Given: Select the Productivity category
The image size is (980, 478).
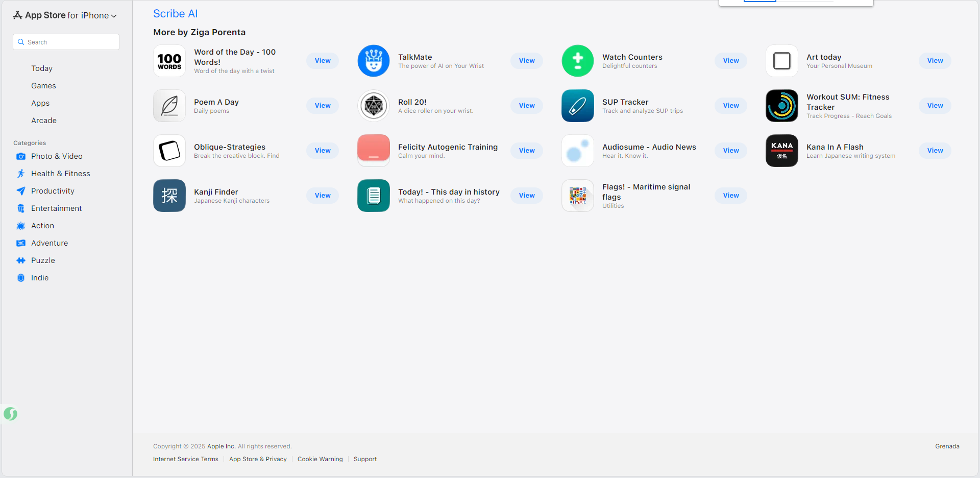Looking at the screenshot, I should [53, 191].
